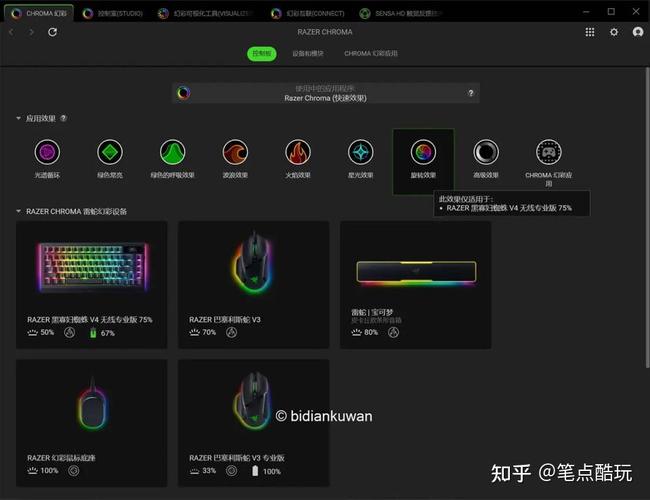Collapse the 应用效果 section arrow

tap(18, 118)
